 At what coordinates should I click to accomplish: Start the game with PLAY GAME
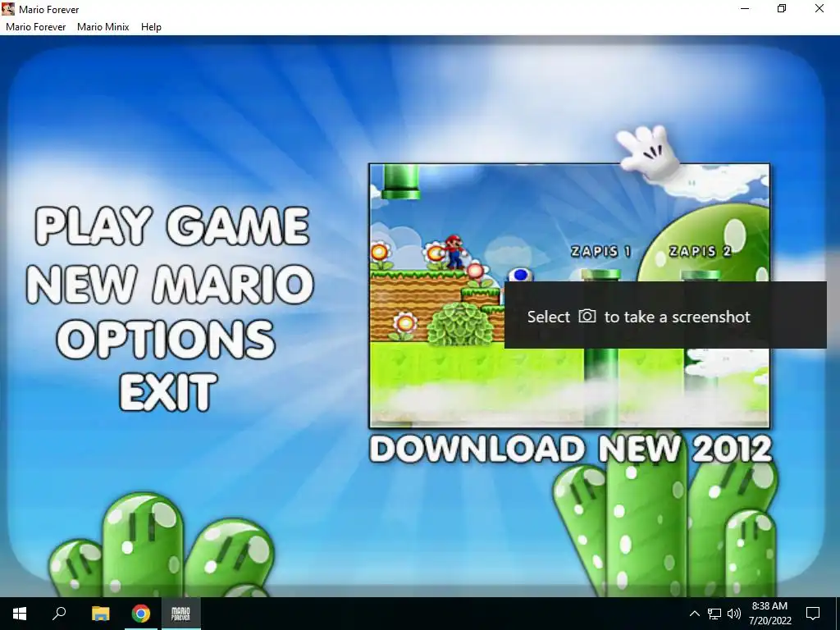pos(172,226)
